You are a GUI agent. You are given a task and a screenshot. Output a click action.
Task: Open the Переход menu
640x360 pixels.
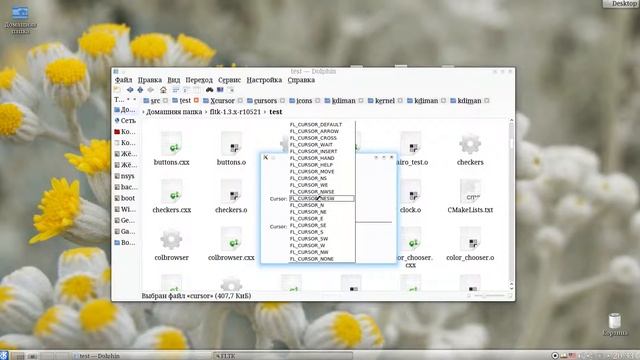199,80
